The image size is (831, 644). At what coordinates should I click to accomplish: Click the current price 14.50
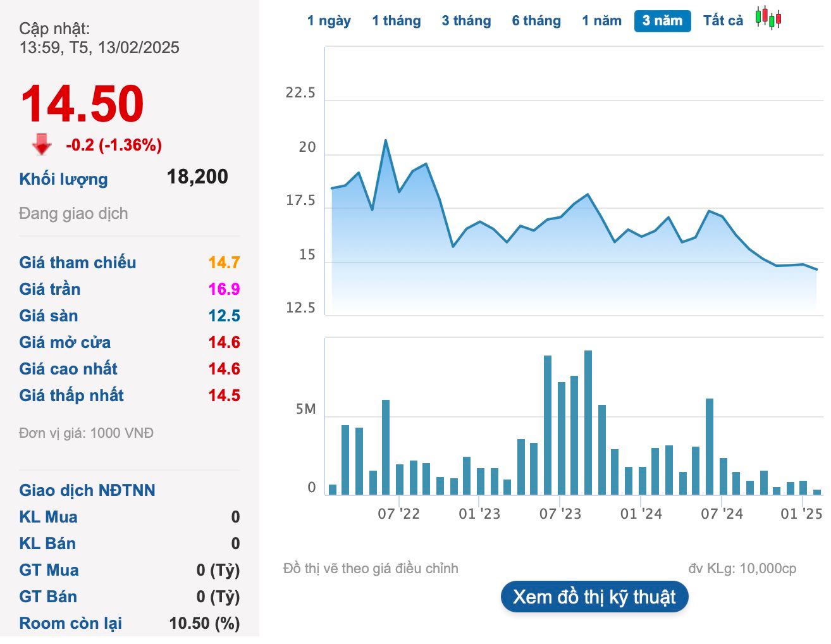pos(82,104)
